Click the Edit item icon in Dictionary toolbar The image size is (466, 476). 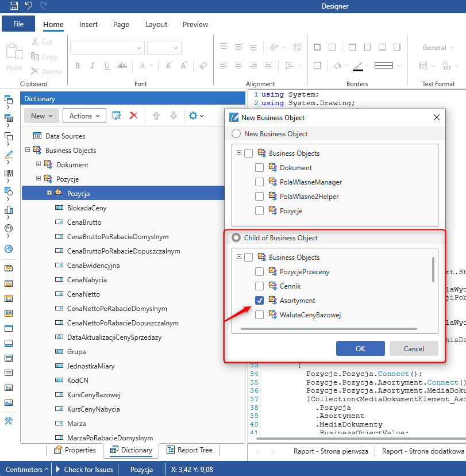point(117,116)
